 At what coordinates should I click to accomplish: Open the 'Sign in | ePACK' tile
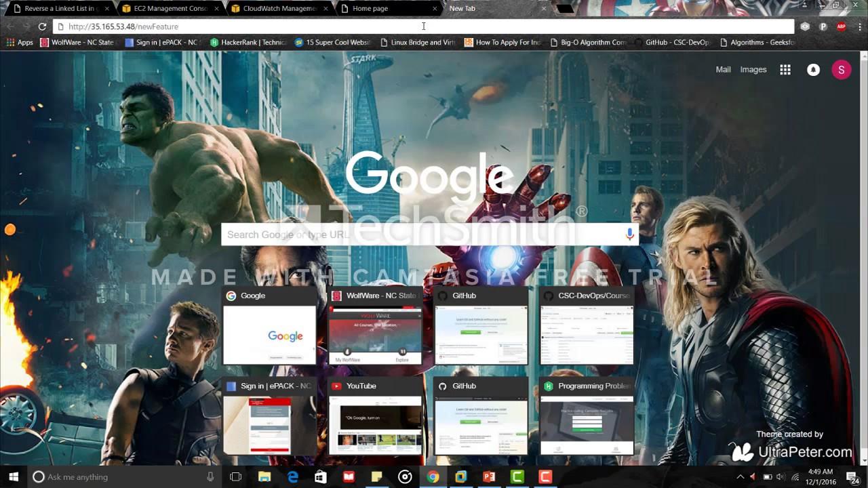coord(270,416)
